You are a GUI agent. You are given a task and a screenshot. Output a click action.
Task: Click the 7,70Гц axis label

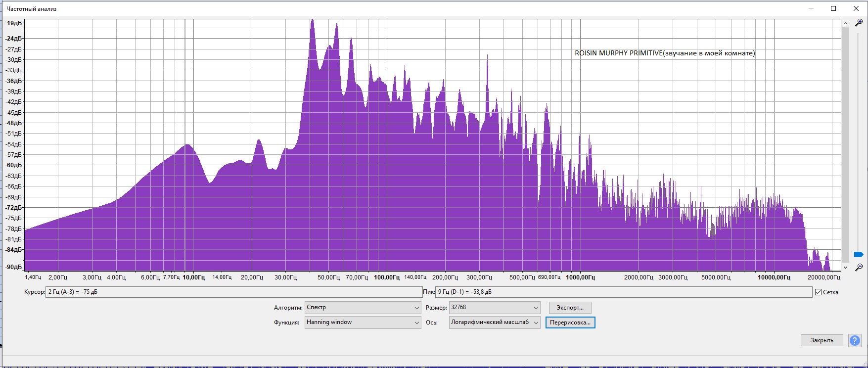pos(171,277)
